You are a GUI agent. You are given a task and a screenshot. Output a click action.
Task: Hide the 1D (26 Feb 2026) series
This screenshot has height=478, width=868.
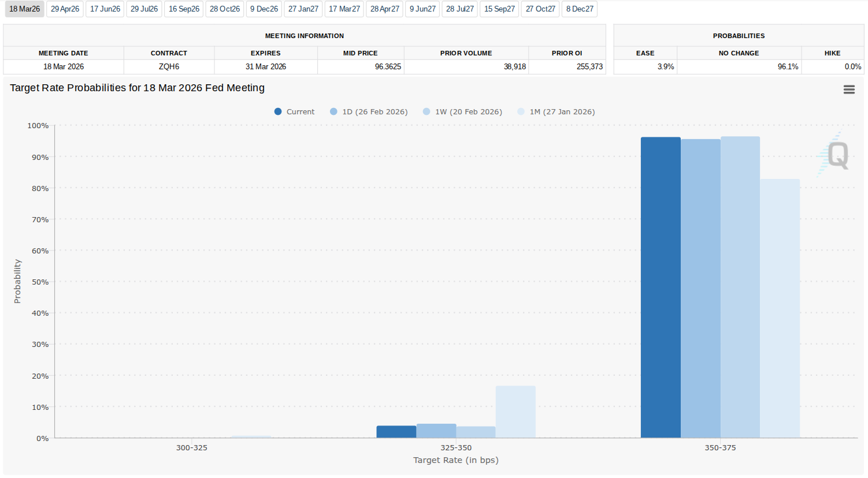[x=369, y=112]
